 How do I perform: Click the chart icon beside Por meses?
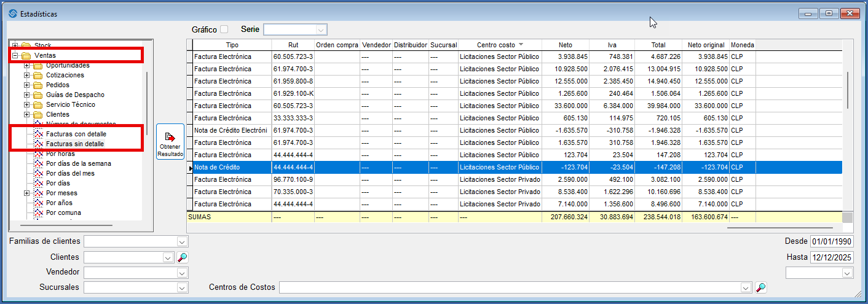pos(38,193)
